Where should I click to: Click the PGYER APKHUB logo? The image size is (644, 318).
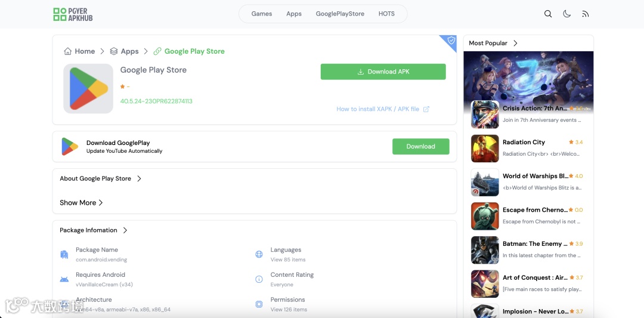point(73,14)
